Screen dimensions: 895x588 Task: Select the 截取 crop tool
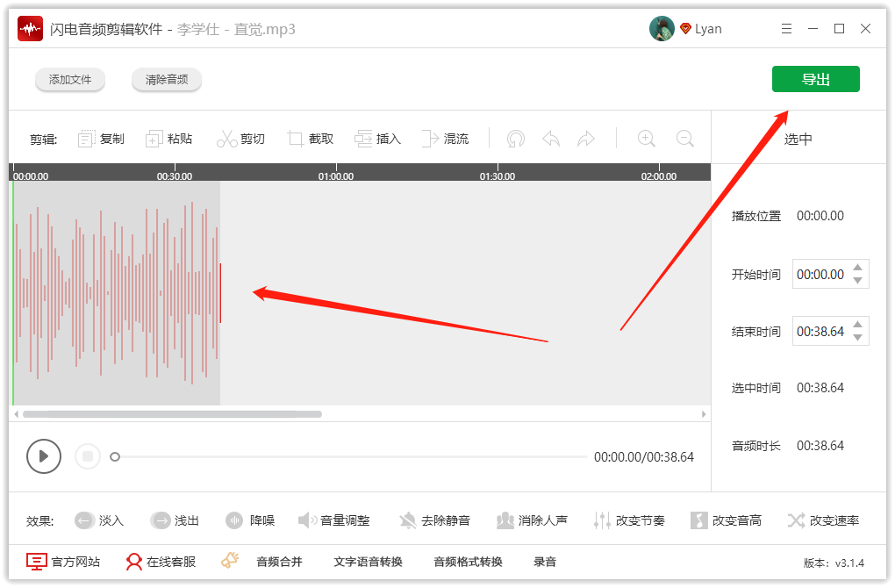pos(310,139)
